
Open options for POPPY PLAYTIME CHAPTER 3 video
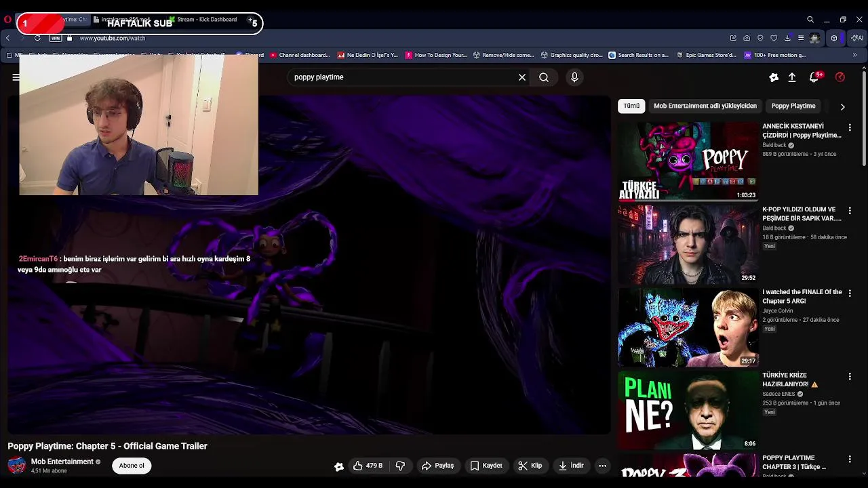[850, 460]
